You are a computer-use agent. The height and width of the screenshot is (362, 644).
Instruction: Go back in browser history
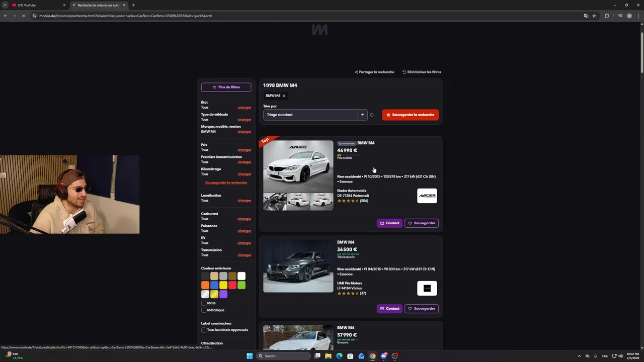pyautogui.click(x=6, y=16)
